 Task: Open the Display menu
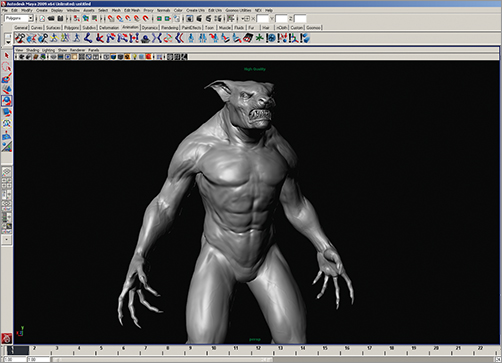tap(57, 10)
